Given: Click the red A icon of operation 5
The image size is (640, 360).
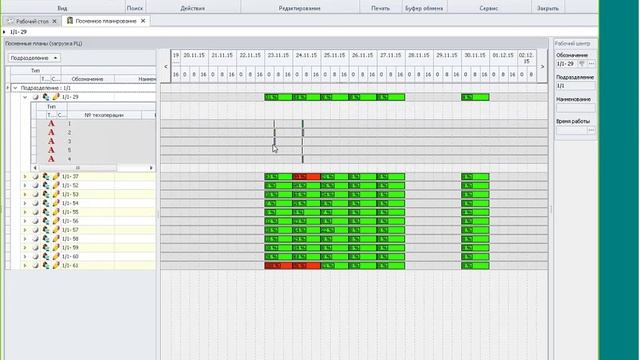Looking at the screenshot, I should [x=51, y=150].
